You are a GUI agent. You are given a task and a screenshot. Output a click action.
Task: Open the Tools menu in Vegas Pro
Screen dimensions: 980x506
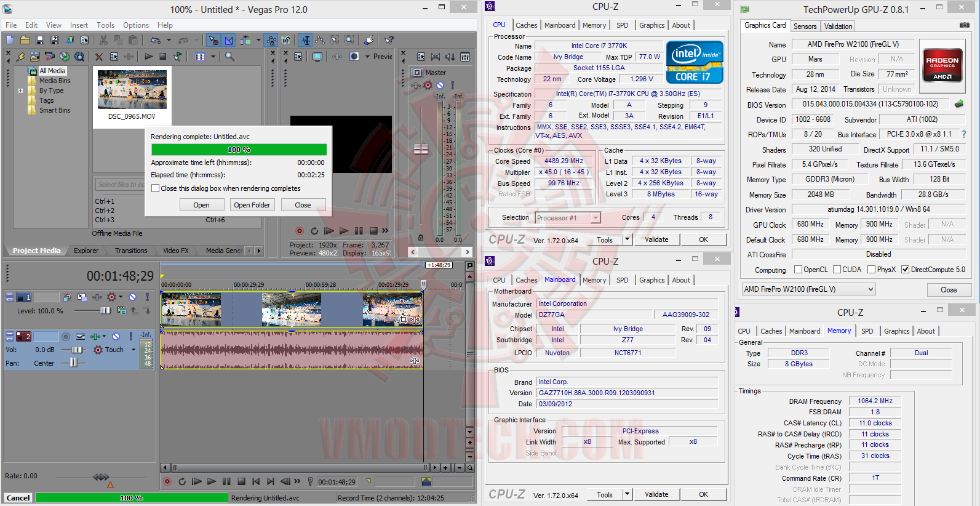(x=105, y=25)
